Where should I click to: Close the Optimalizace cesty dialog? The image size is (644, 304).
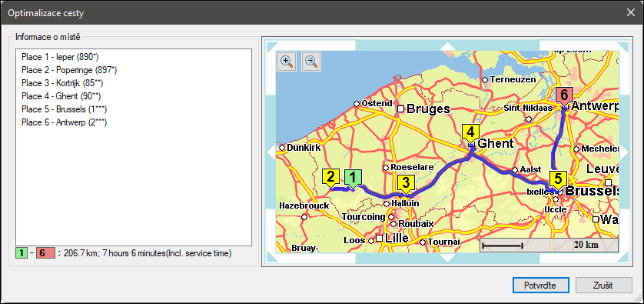[x=630, y=13]
